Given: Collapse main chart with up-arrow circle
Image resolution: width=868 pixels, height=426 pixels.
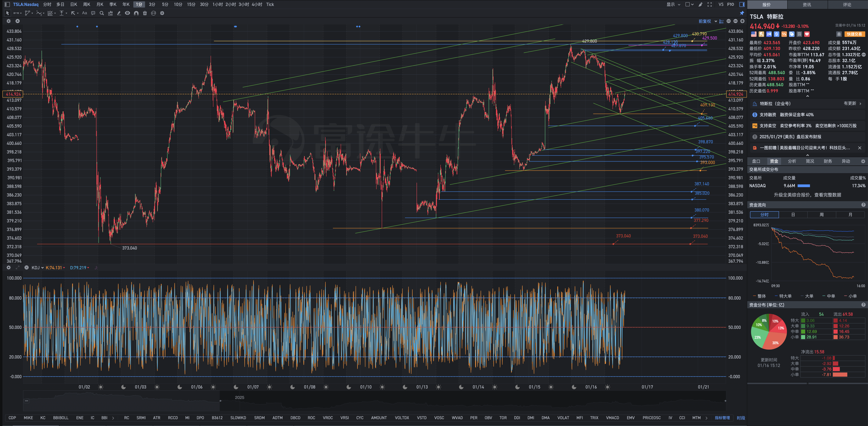Looking at the screenshot, I should click(x=18, y=21).
